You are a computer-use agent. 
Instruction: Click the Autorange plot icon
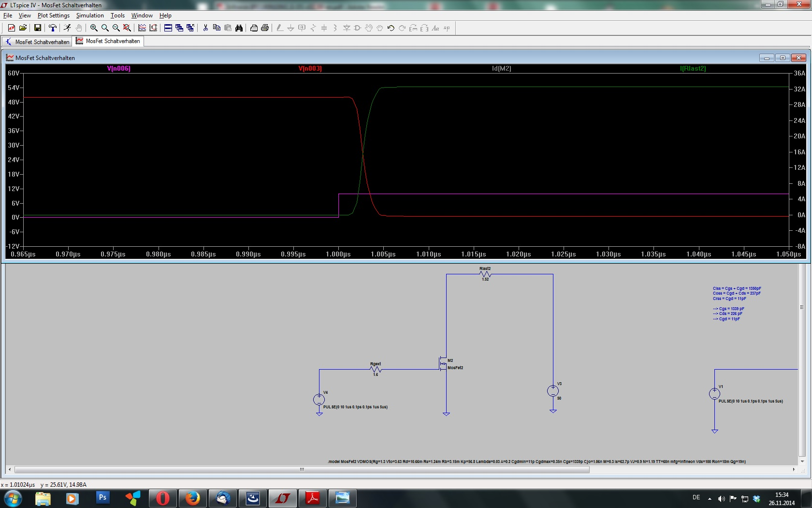[x=142, y=28]
